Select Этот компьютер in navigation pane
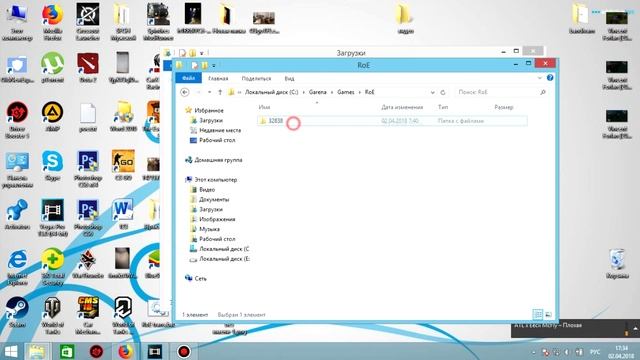This screenshot has height=360, width=640. point(216,180)
